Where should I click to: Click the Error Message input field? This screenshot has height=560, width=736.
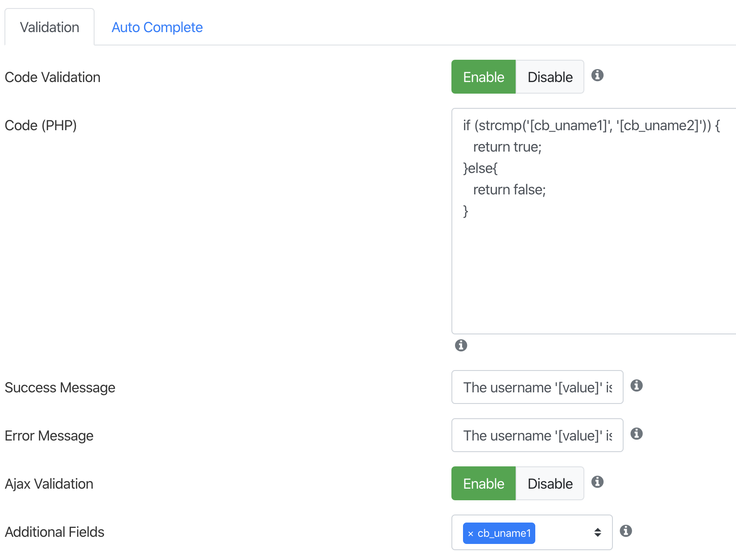(537, 435)
